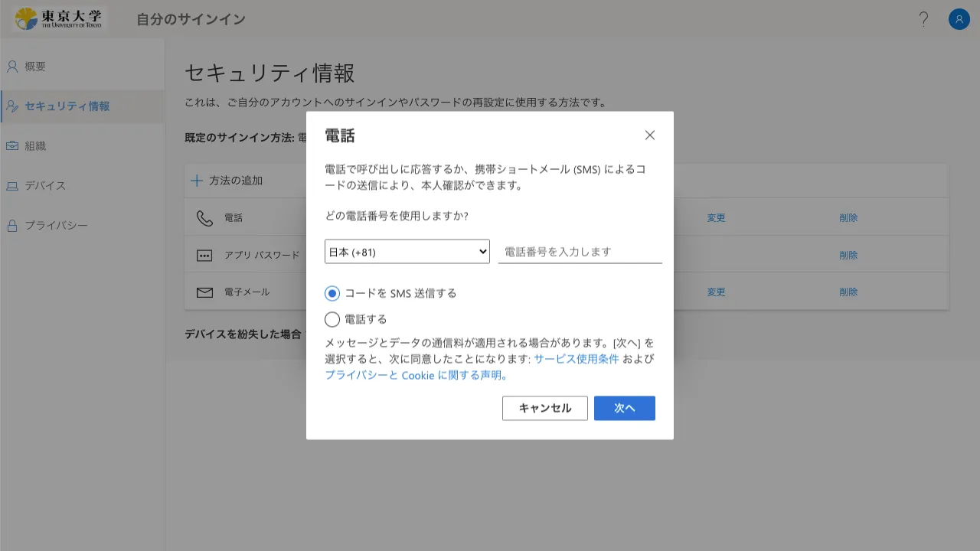Open the 日本 (+81) country code dropdown
The image size is (980, 551).
(x=407, y=252)
